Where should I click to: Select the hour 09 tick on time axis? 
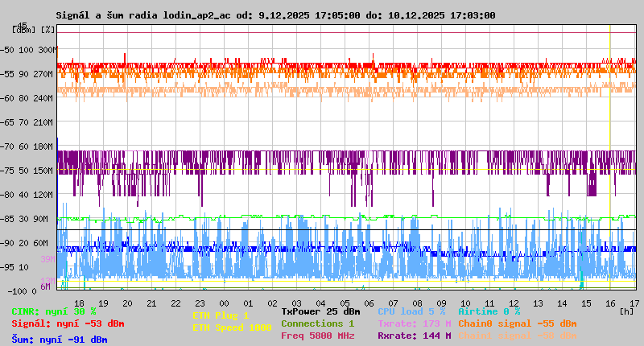[442, 303]
